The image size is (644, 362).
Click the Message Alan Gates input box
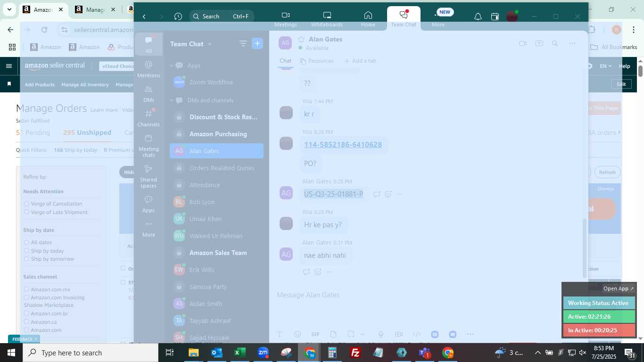427,295
